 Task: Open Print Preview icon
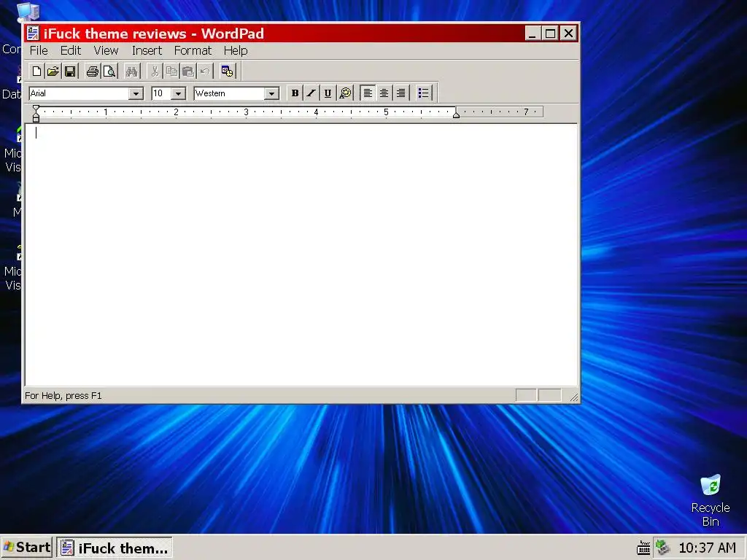[x=109, y=71]
